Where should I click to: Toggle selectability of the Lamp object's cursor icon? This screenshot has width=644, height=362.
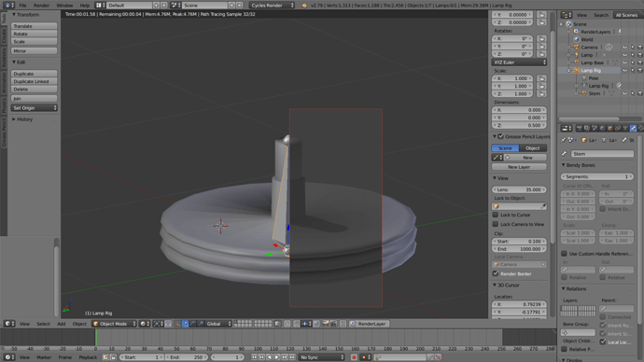[x=633, y=55]
